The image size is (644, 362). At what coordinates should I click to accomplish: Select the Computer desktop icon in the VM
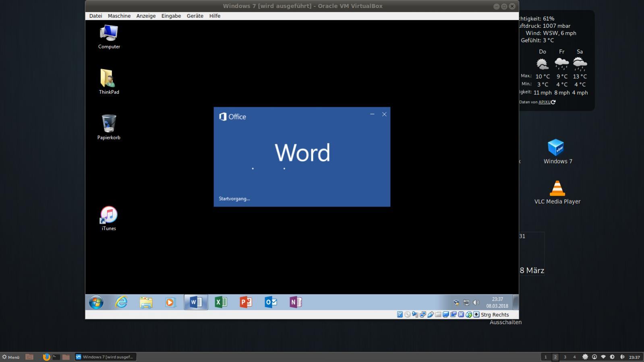pyautogui.click(x=109, y=37)
